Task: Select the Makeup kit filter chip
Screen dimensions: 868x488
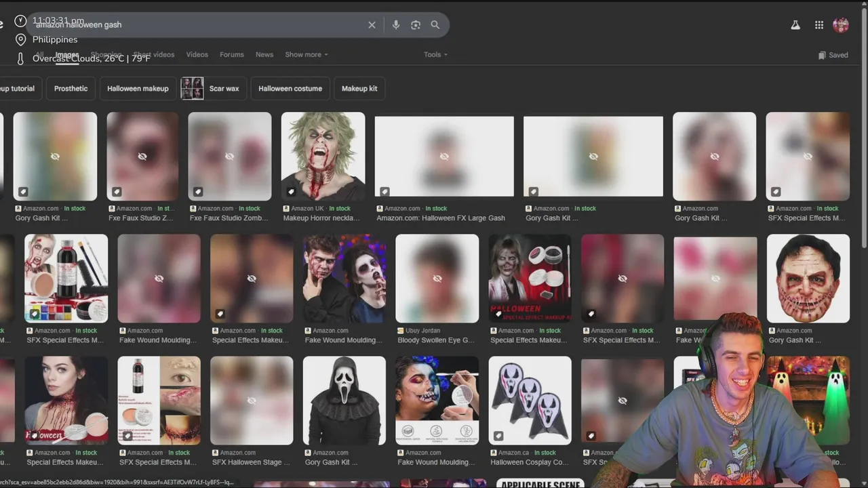Action: tap(359, 89)
